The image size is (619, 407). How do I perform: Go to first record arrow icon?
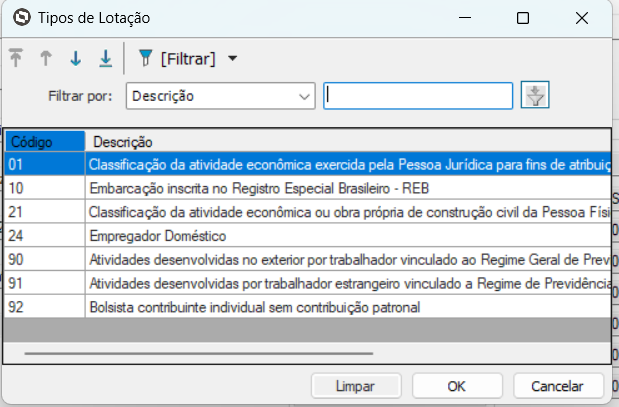[16, 59]
